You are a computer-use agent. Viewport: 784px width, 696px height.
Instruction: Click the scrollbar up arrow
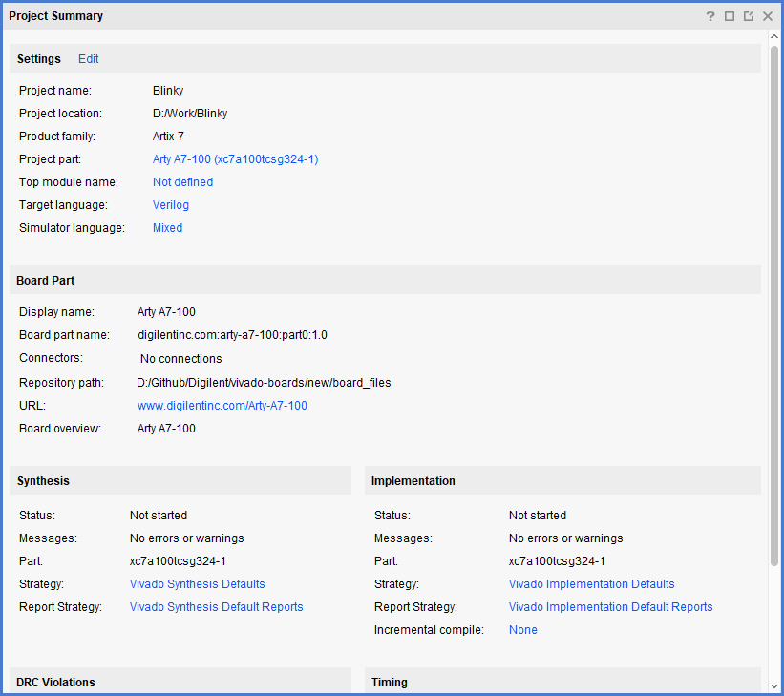click(774, 36)
